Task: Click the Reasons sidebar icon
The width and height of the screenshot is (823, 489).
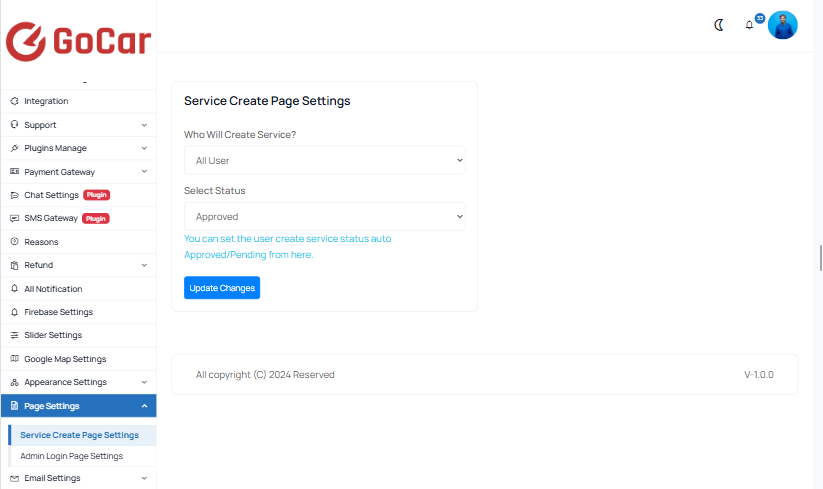Action: point(14,242)
